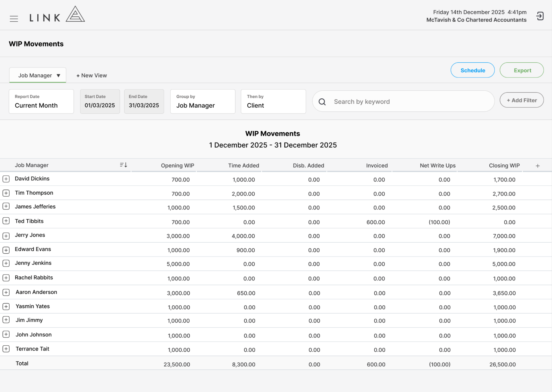Create a new view with + New View
The height and width of the screenshot is (392, 552).
pyautogui.click(x=91, y=75)
